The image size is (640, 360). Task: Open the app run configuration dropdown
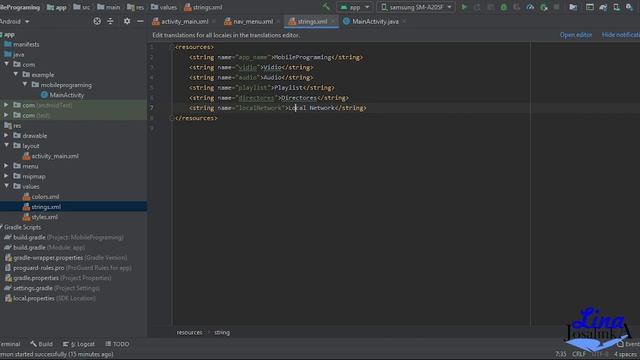click(355, 7)
